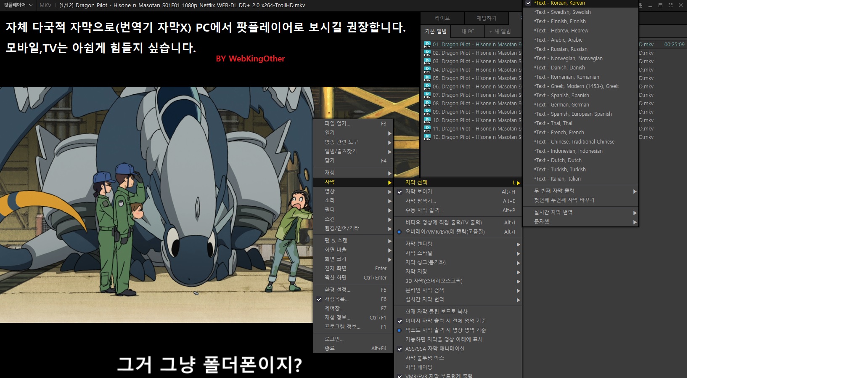Click MKV icon of playlist item 12

[427, 137]
